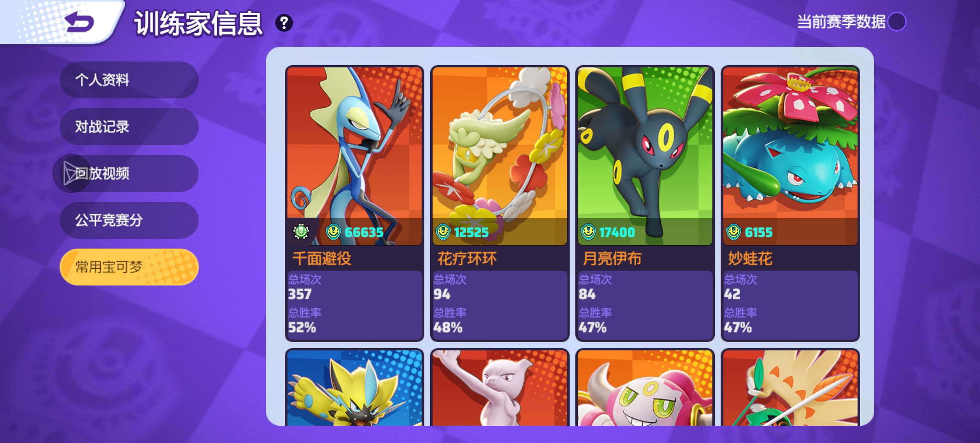This screenshot has width=980, height=443.
Task: Open the Mewtwo card in second row
Action: click(x=500, y=387)
